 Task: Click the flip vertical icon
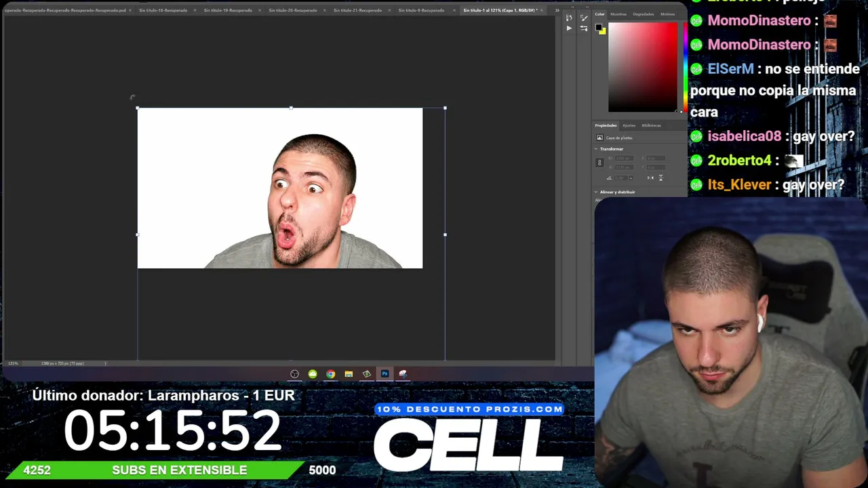click(660, 178)
